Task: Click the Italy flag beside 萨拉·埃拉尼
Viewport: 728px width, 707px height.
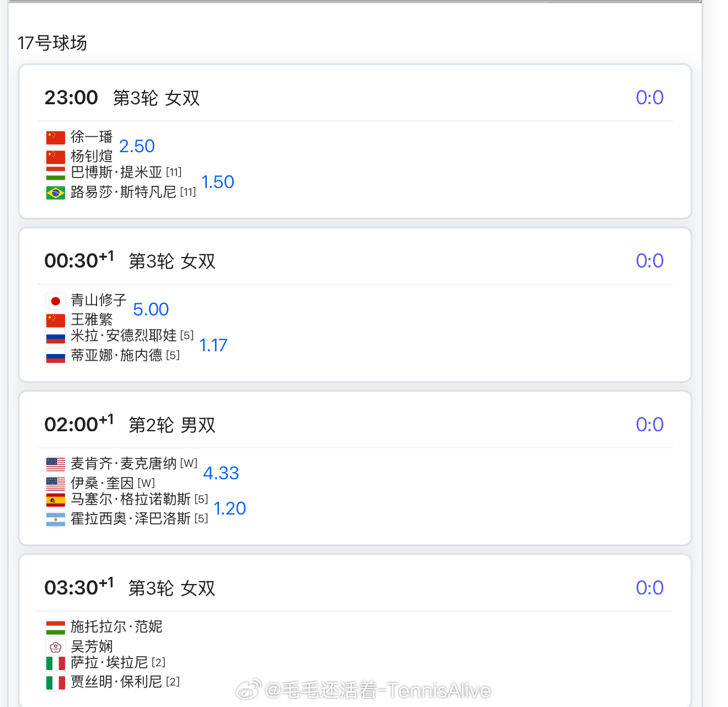Action: [55, 663]
